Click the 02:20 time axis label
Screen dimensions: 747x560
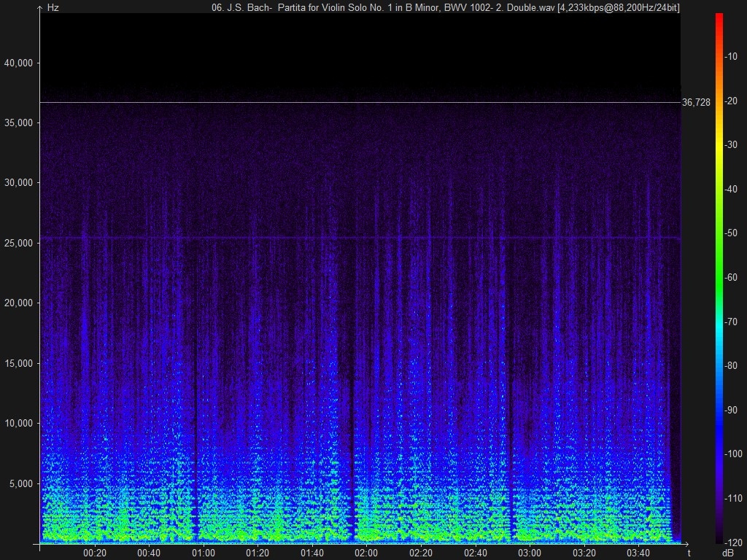[x=421, y=553]
